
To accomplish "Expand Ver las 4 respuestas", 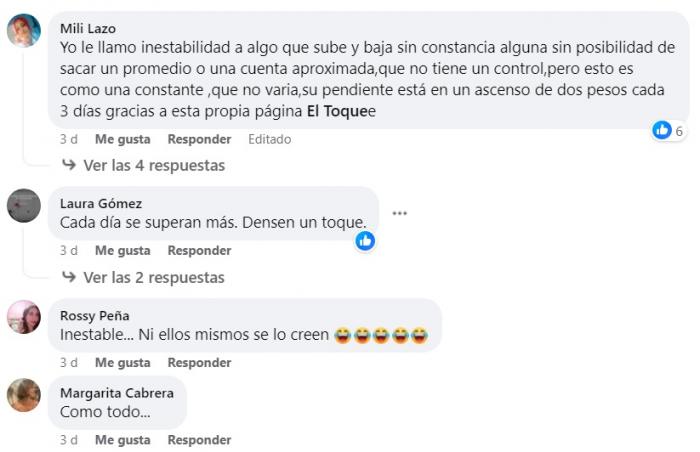I will (x=154, y=165).
